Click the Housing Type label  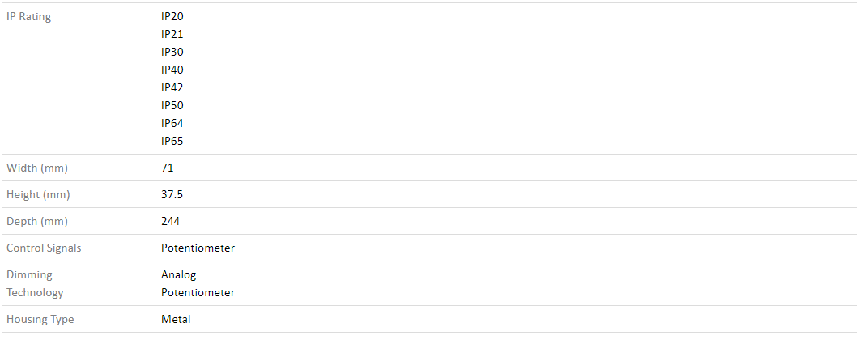click(40, 319)
